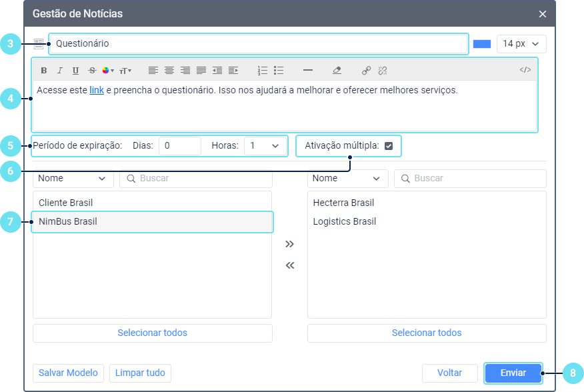
Task: Open the blue title color swatch
Action: pos(481,44)
